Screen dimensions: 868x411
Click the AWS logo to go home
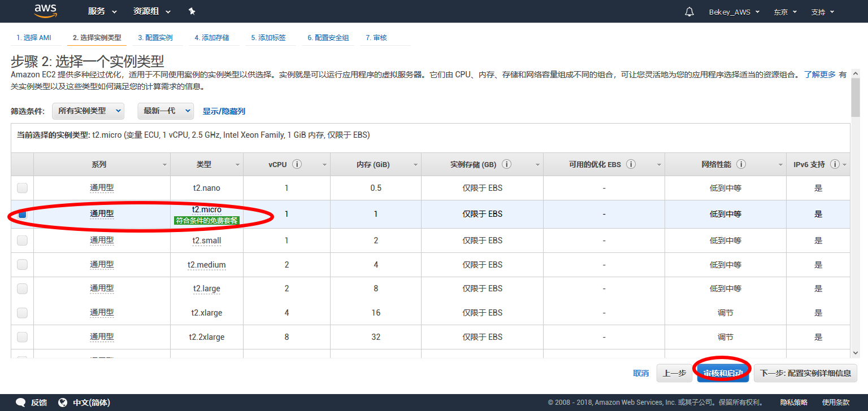pos(45,11)
